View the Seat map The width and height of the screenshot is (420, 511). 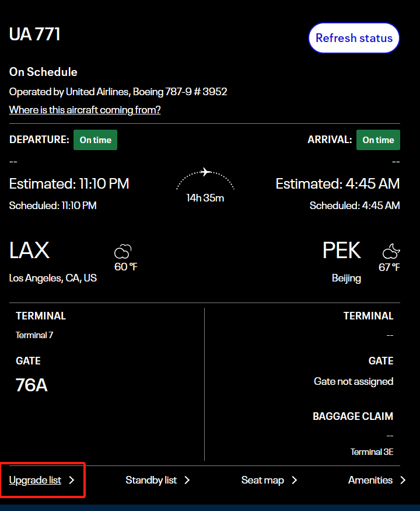[262, 480]
